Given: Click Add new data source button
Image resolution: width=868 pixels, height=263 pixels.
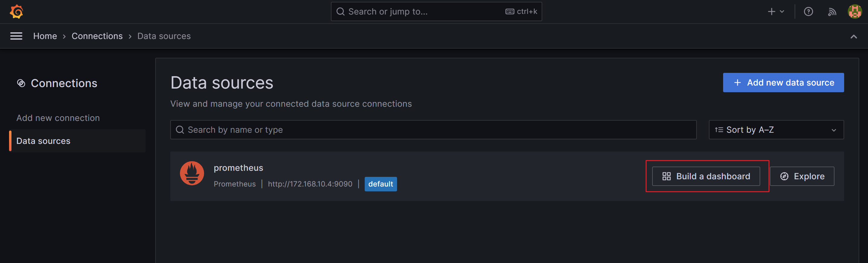Looking at the screenshot, I should coord(783,83).
